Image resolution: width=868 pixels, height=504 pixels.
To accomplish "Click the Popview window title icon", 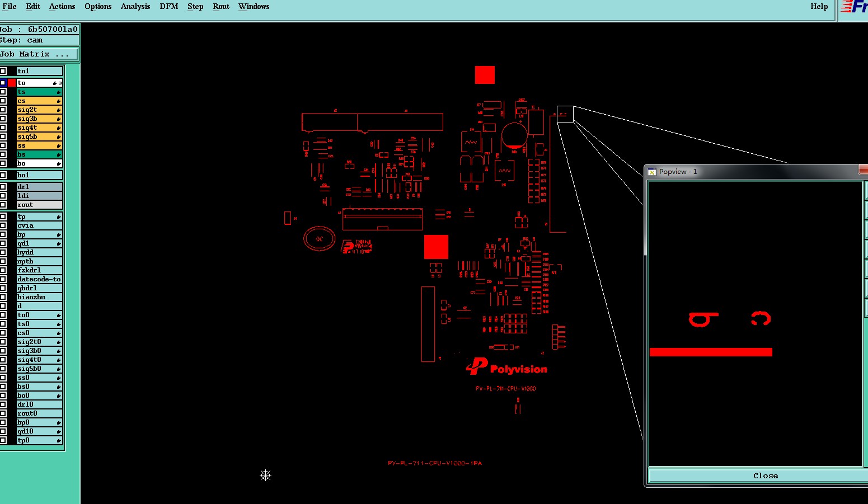I will [652, 172].
